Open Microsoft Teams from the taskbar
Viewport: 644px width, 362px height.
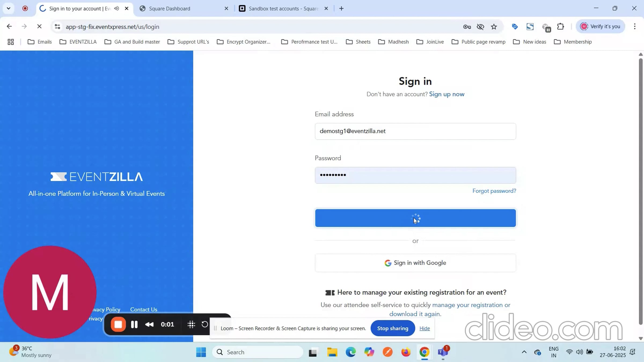tap(443, 352)
